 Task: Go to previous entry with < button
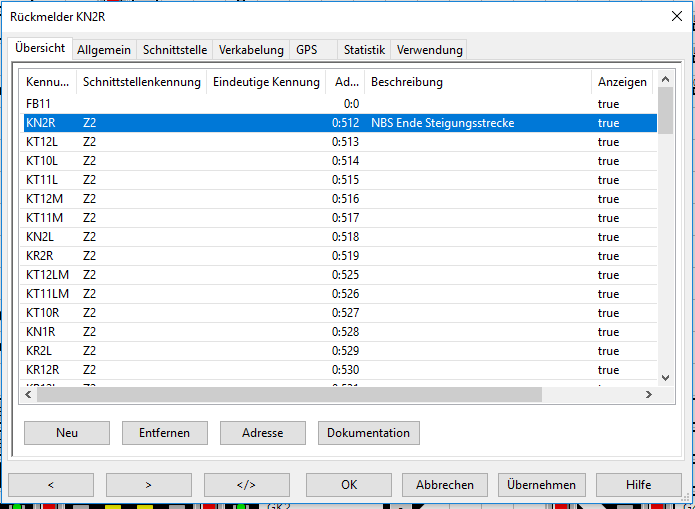[50, 485]
